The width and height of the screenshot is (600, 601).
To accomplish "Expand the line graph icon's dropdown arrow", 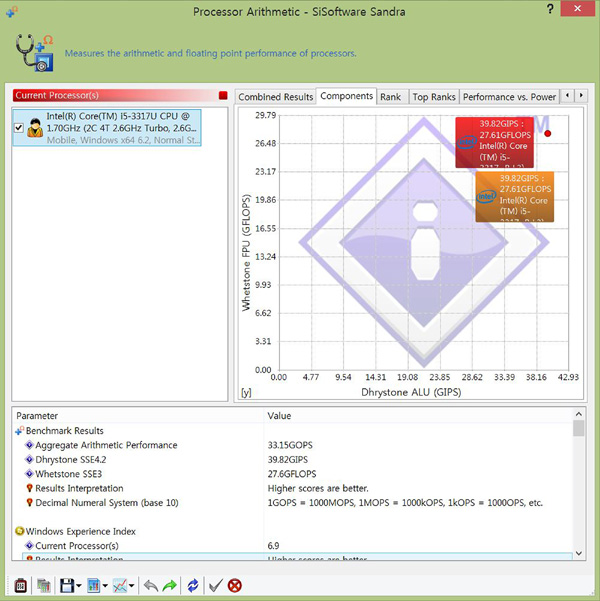I will [x=132, y=586].
